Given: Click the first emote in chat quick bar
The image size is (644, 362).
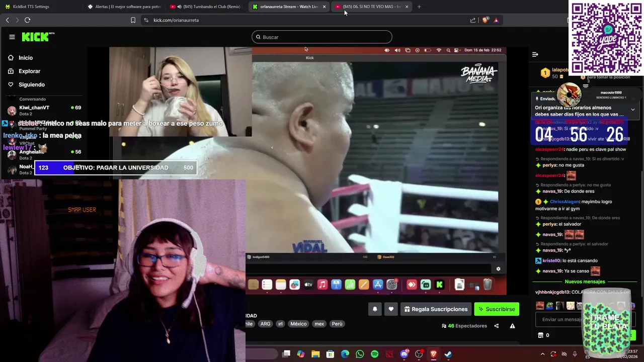Looking at the screenshot, I should (x=540, y=306).
